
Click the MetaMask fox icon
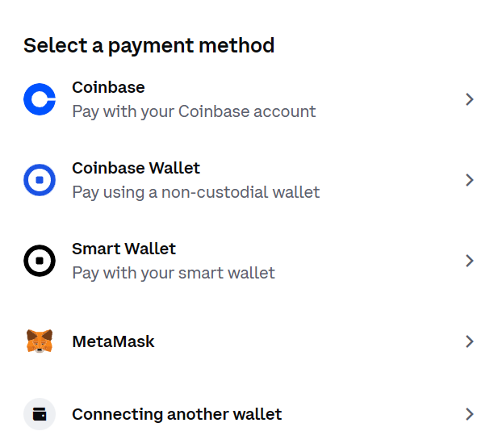(40, 341)
